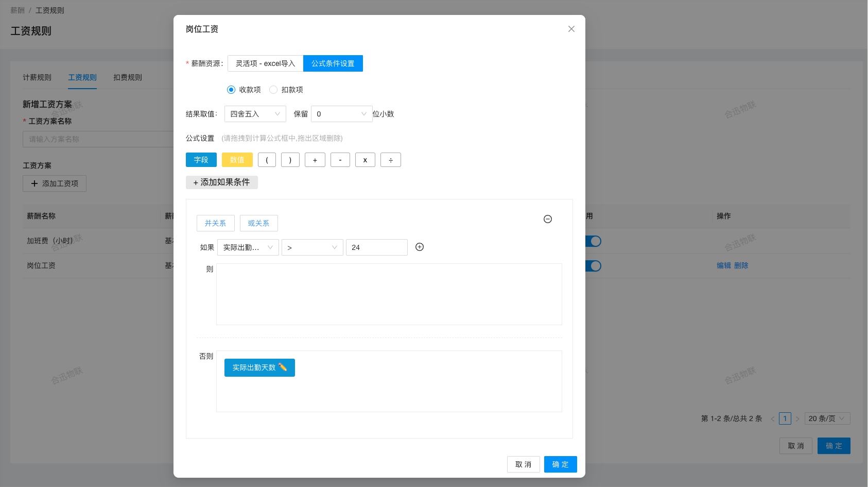Click the 添加如果条件 button

[221, 182]
